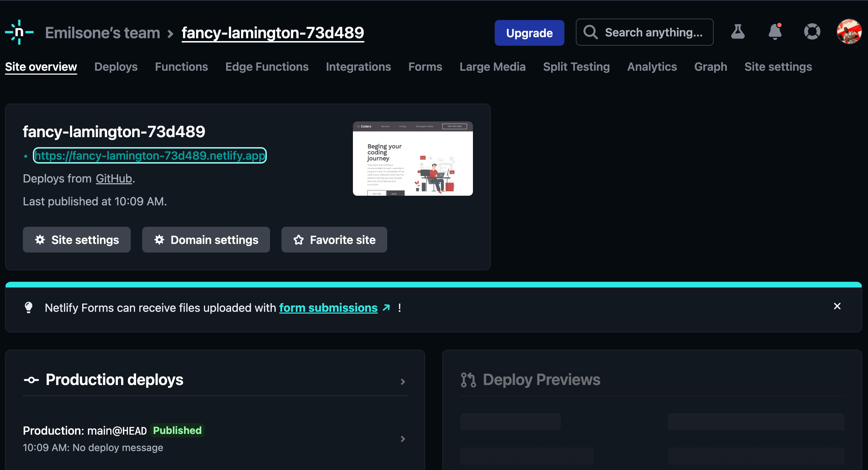Screen dimensions: 868x470
Task: Open Netlify Labs flask icon
Action: click(738, 32)
